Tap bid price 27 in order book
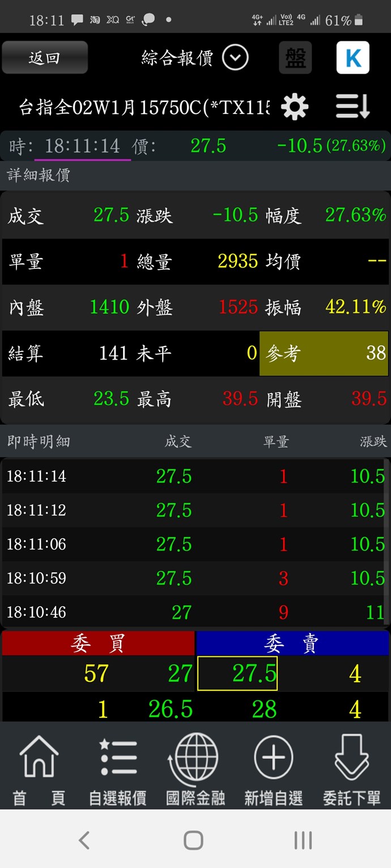 pyautogui.click(x=180, y=674)
